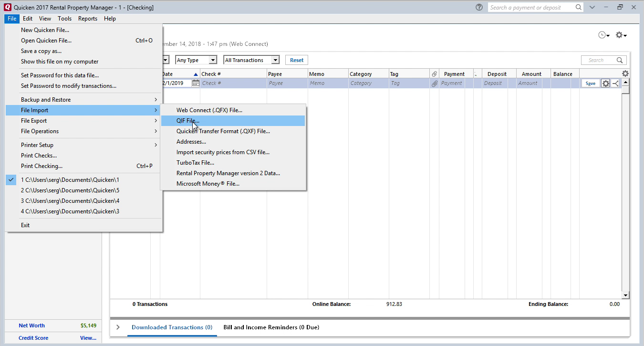Choose Save a copy as
This screenshot has width=644, height=346.
[84, 51]
